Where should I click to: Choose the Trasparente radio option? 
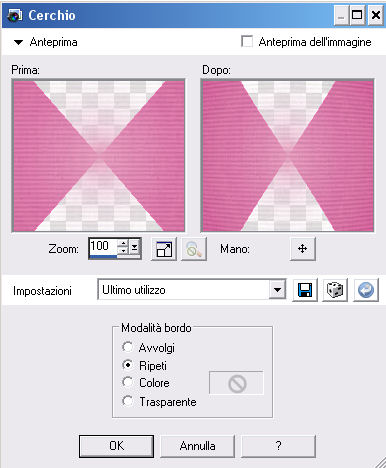tap(128, 401)
